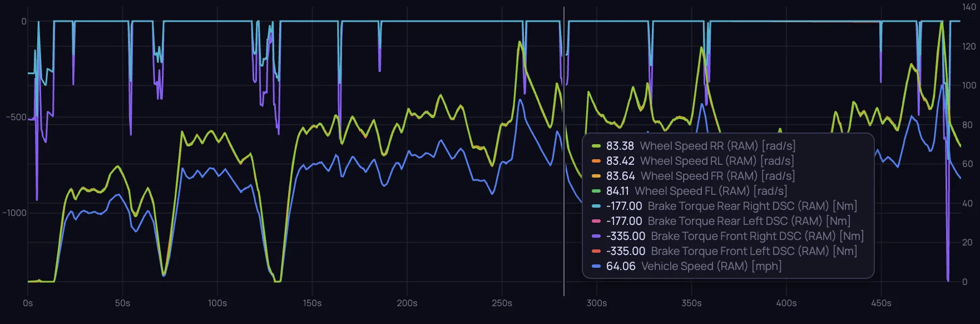Click the Brake Torque Rear Right color dot

coord(596,206)
